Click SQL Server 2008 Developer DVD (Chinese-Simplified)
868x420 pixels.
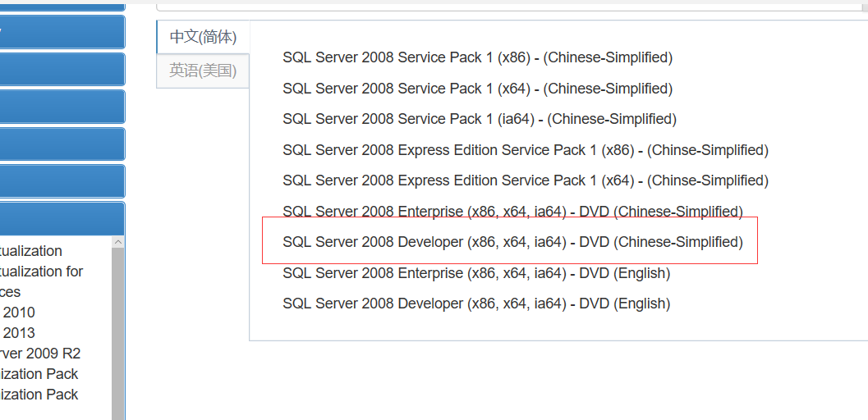(512, 242)
